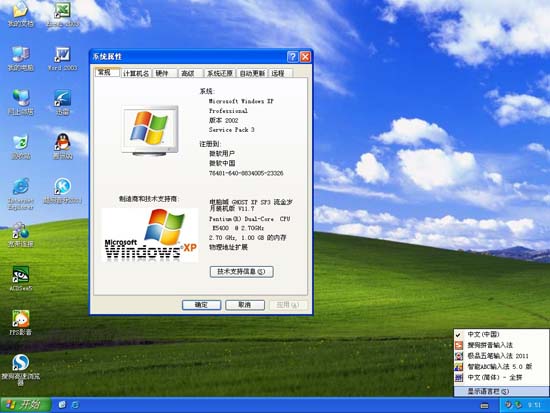This screenshot has height=413, width=550.
Task: Select 智能ABC输入法 5.0 版
Action: (501, 367)
